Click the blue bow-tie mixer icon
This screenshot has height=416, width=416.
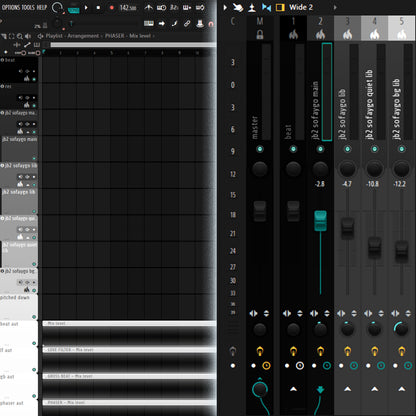tap(266, 7)
